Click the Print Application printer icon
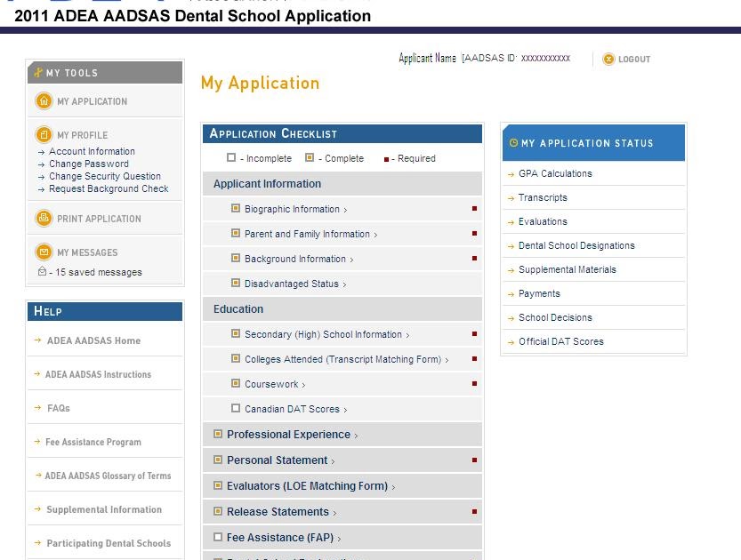 click(x=44, y=218)
